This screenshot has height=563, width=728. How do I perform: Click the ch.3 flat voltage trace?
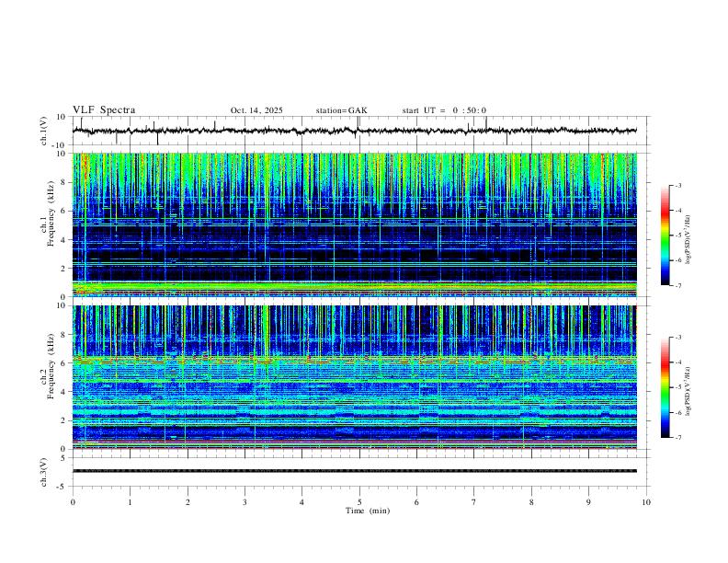(x=355, y=471)
